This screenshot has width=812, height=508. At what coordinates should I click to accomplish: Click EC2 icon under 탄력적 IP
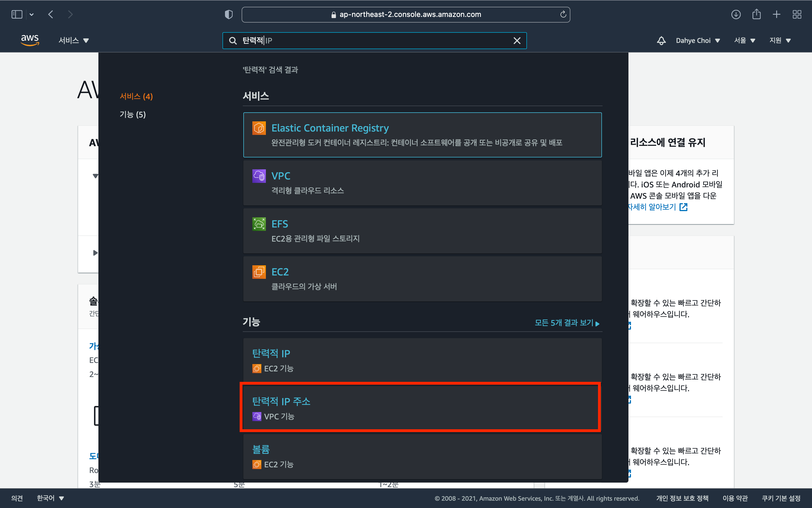coord(257,369)
